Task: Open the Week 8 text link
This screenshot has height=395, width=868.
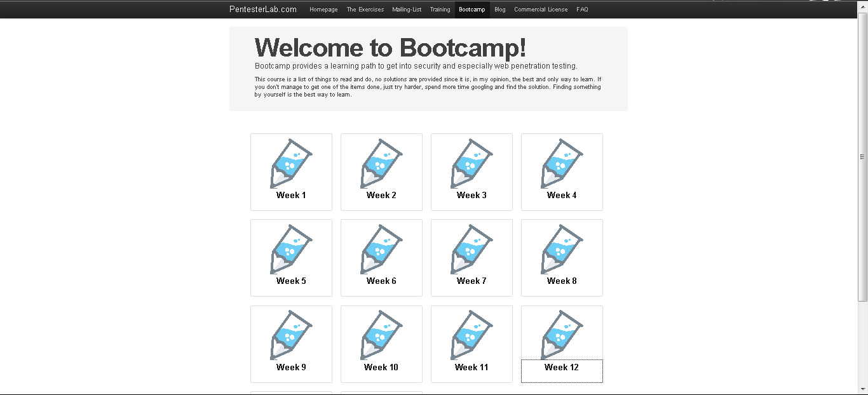Action: 562,281
